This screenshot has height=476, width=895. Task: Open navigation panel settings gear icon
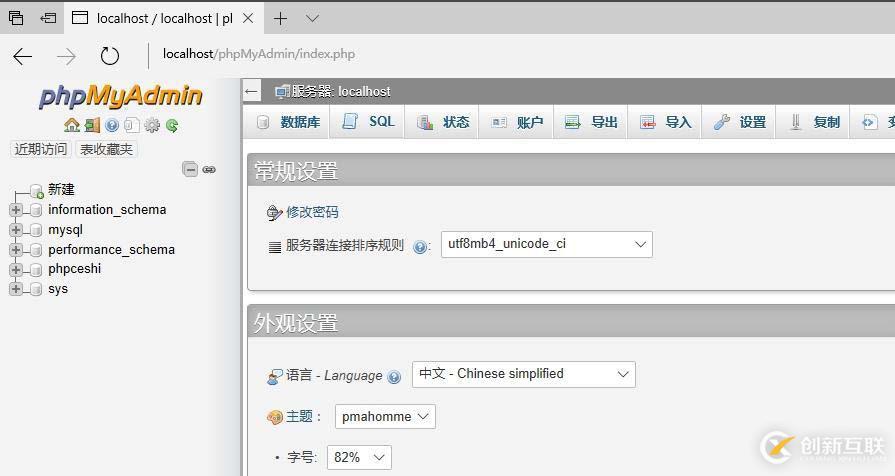[152, 125]
